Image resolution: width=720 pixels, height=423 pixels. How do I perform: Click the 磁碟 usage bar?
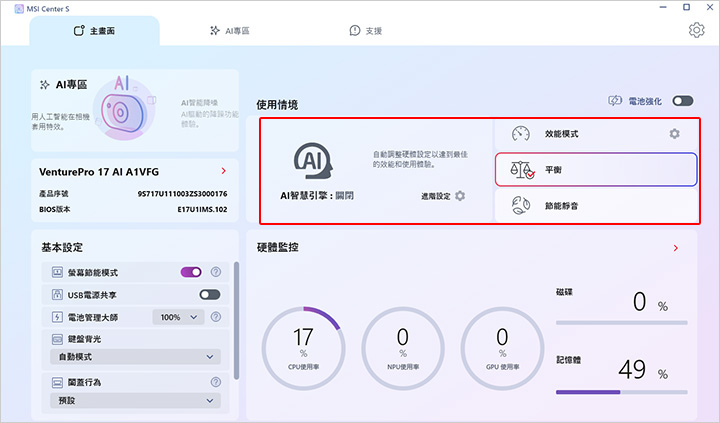tap(622, 323)
